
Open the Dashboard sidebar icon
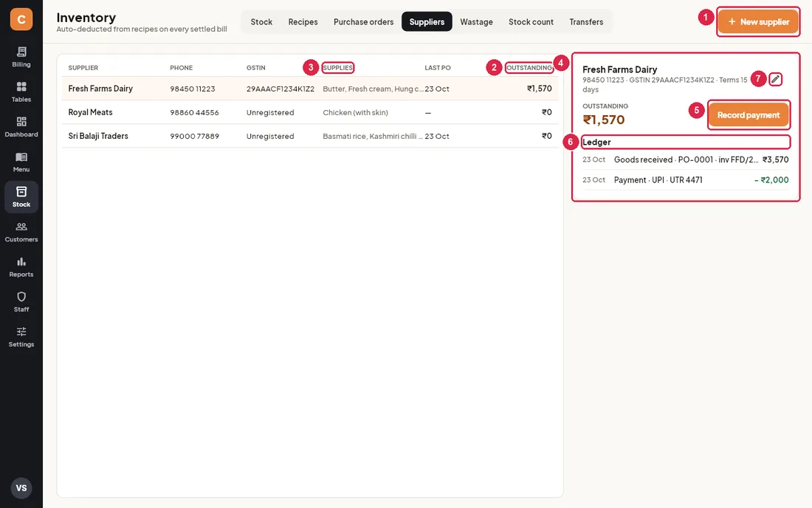click(x=21, y=127)
